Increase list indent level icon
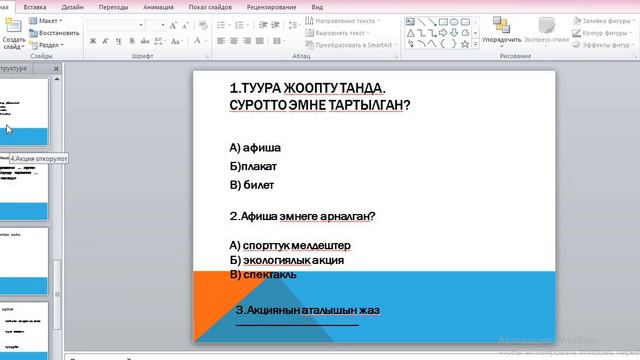This screenshot has height=360, width=640. tap(276, 25)
